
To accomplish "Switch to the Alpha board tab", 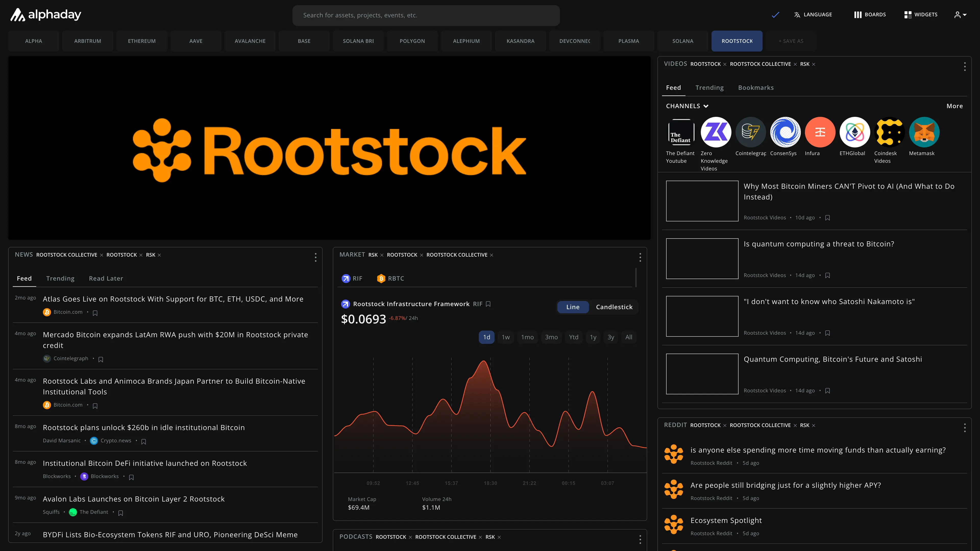I will point(33,41).
